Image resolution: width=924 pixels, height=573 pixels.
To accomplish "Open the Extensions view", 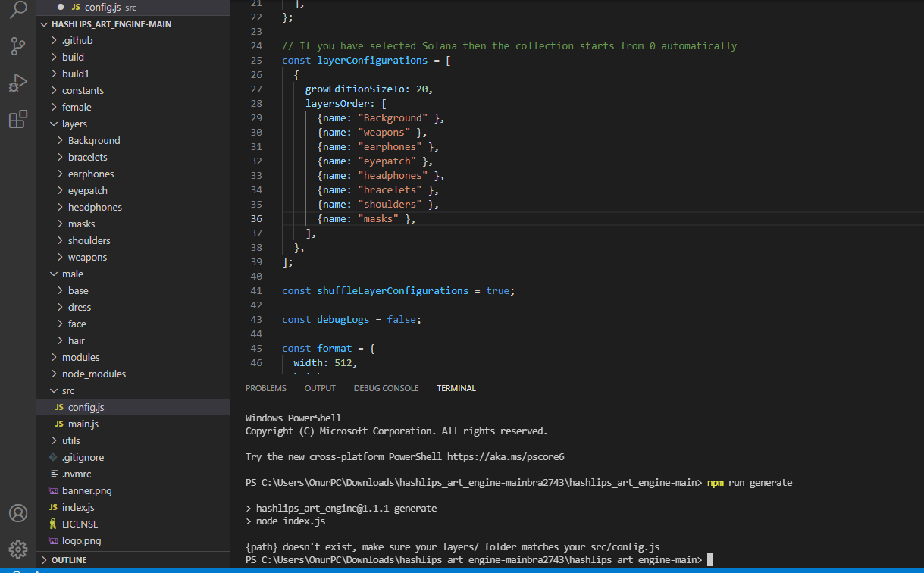I will pos(17,120).
